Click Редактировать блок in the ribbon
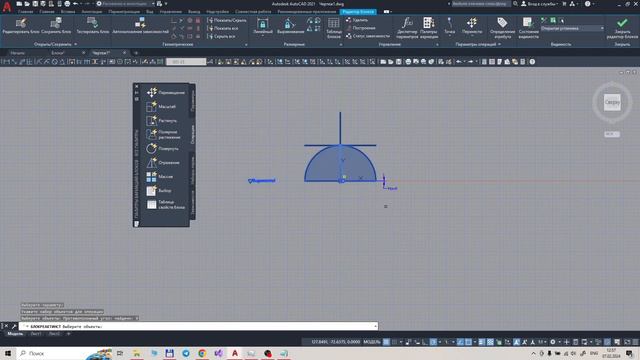This screenshot has height=360, width=640. [21, 26]
